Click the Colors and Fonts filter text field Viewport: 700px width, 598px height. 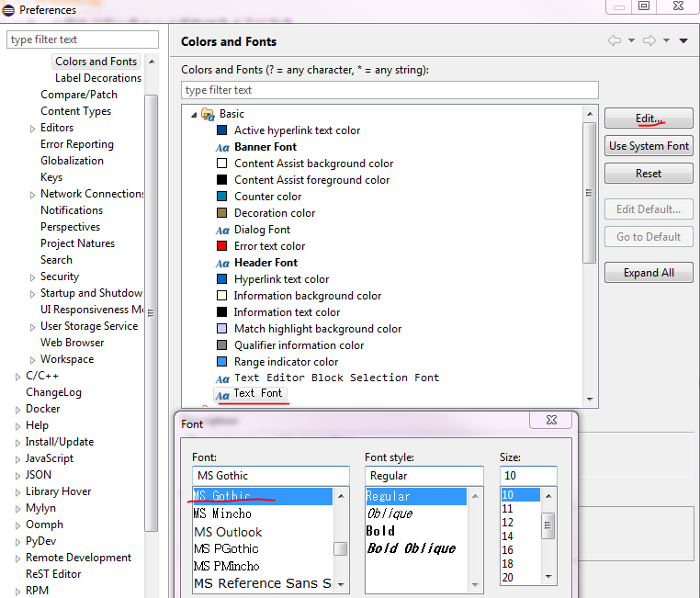point(390,90)
